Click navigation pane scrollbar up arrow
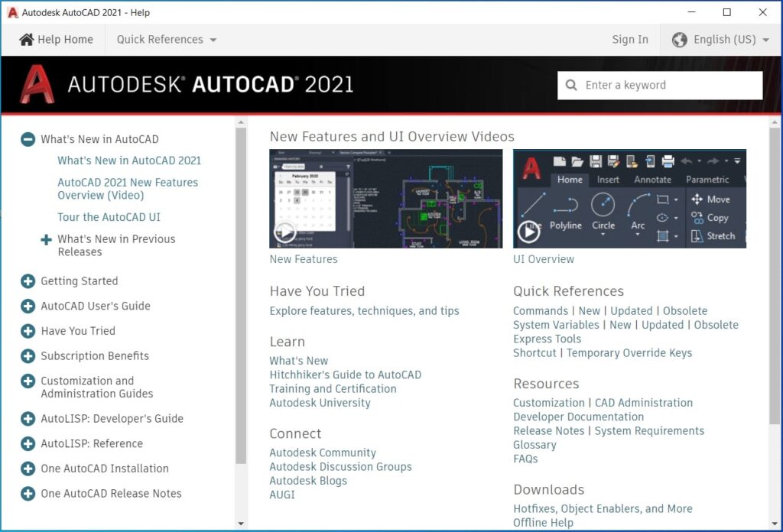 coord(241,122)
